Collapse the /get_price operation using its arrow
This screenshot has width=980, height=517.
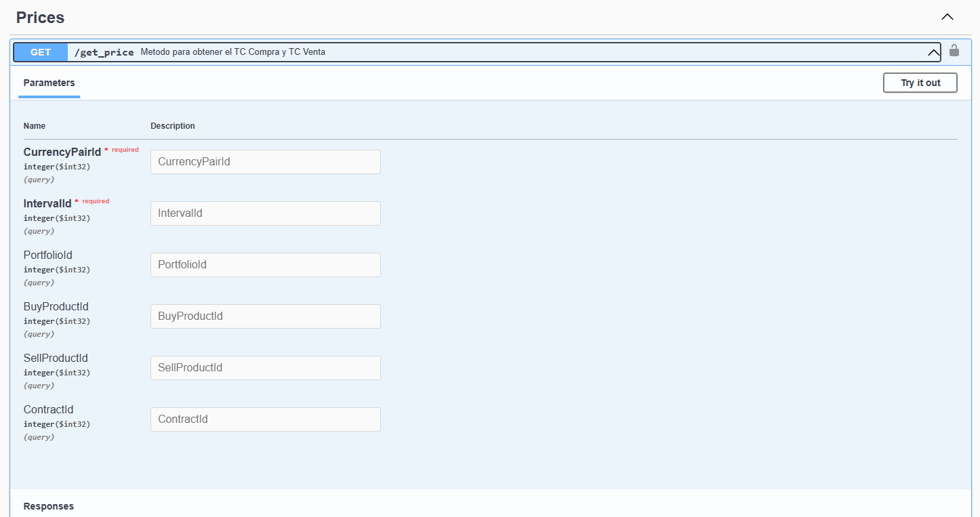click(933, 52)
